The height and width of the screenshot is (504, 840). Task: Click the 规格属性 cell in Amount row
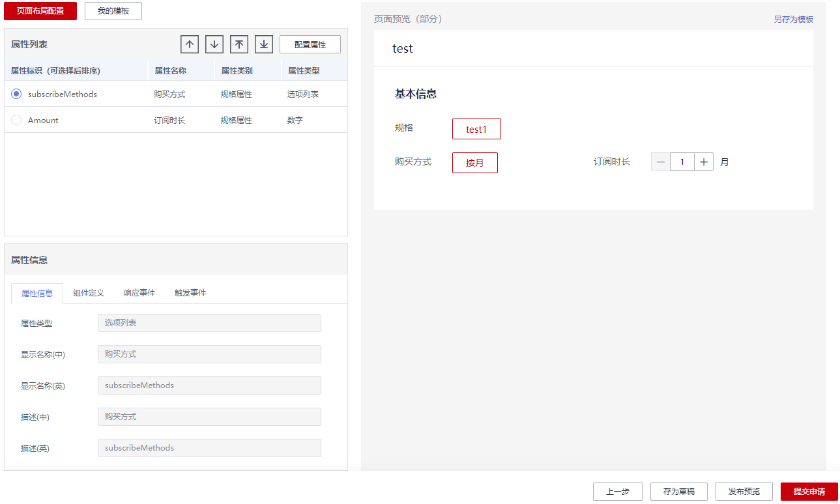[x=236, y=120]
